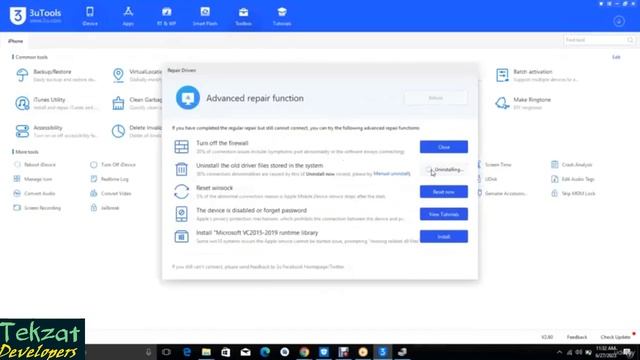Open the Jailbreak tool
This screenshot has height=360, width=640.
105,208
